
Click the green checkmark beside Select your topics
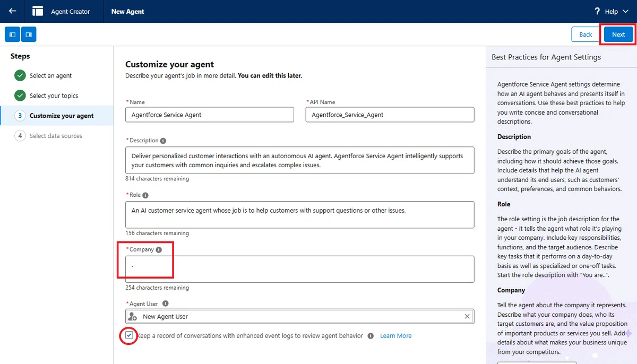(x=20, y=96)
